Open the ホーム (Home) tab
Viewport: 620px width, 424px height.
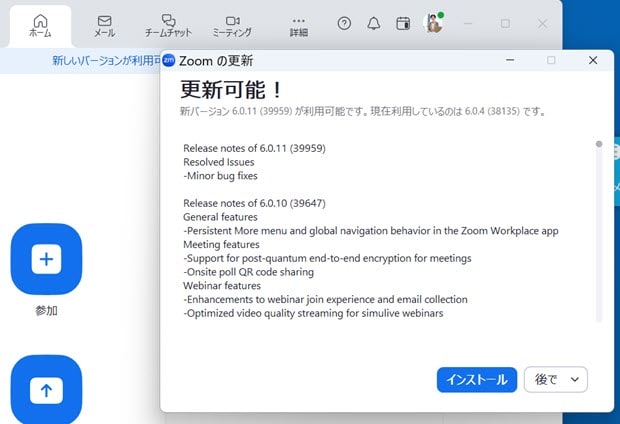click(x=40, y=25)
